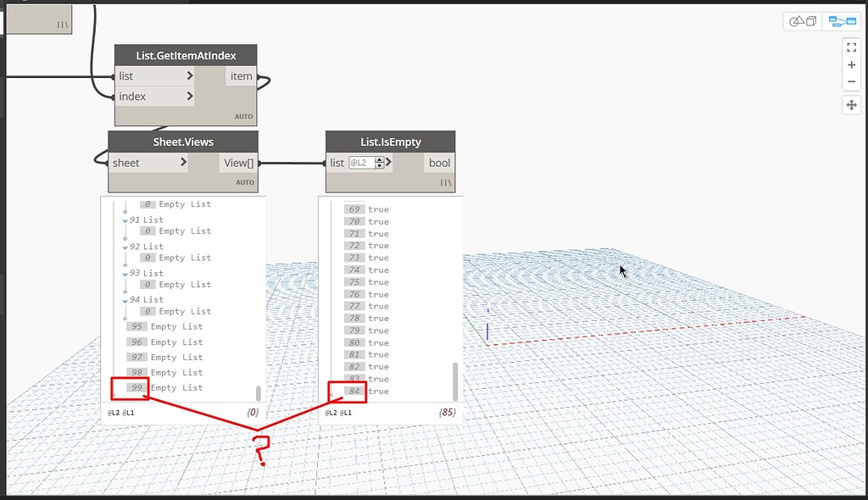This screenshot has width=868, height=500.
Task: Select the Sheet.Views node title bar
Action: click(x=183, y=142)
